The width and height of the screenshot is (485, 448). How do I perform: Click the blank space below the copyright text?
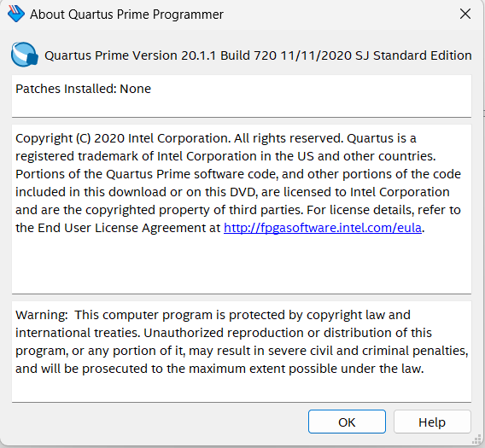242,265
